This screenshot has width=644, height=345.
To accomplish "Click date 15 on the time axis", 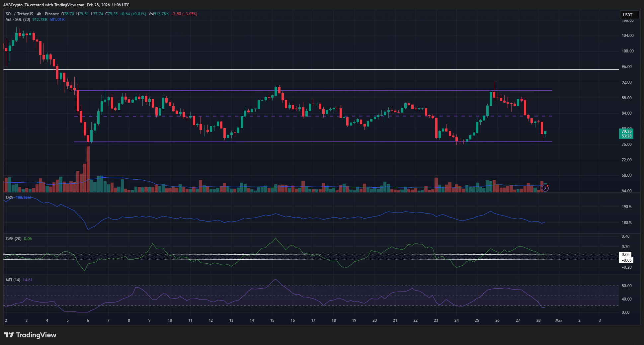I will [272, 320].
